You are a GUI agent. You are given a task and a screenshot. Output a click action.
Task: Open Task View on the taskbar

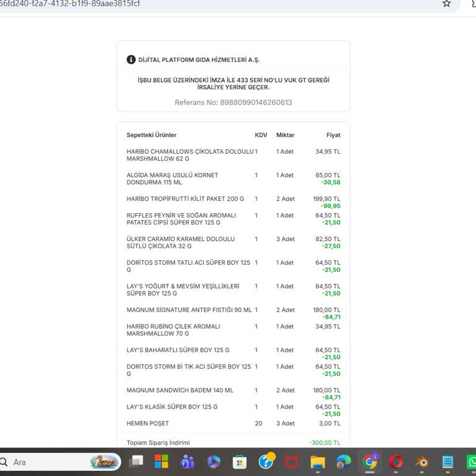pyautogui.click(x=136, y=462)
